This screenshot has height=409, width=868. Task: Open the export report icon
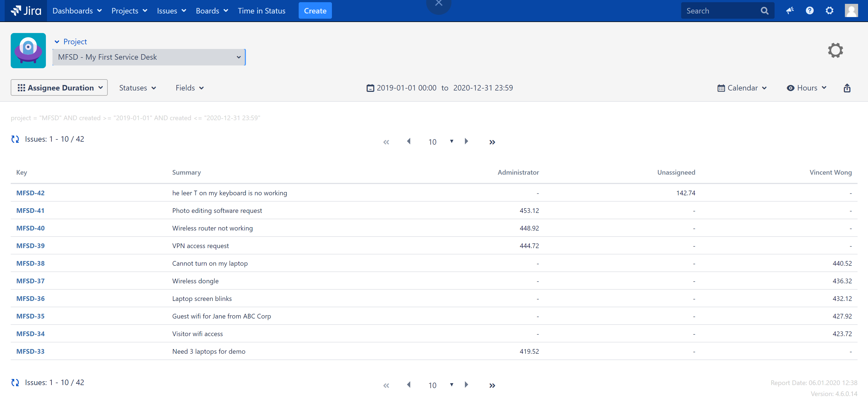point(847,88)
